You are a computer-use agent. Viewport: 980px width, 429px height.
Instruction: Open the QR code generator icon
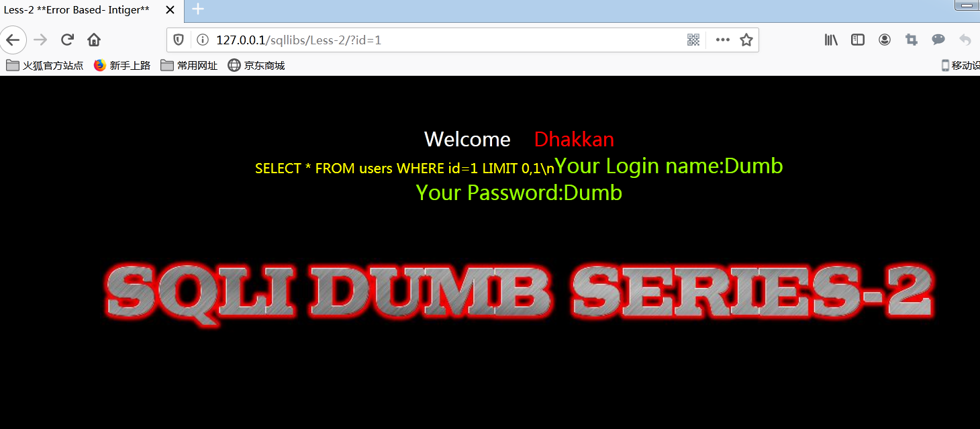tap(693, 40)
